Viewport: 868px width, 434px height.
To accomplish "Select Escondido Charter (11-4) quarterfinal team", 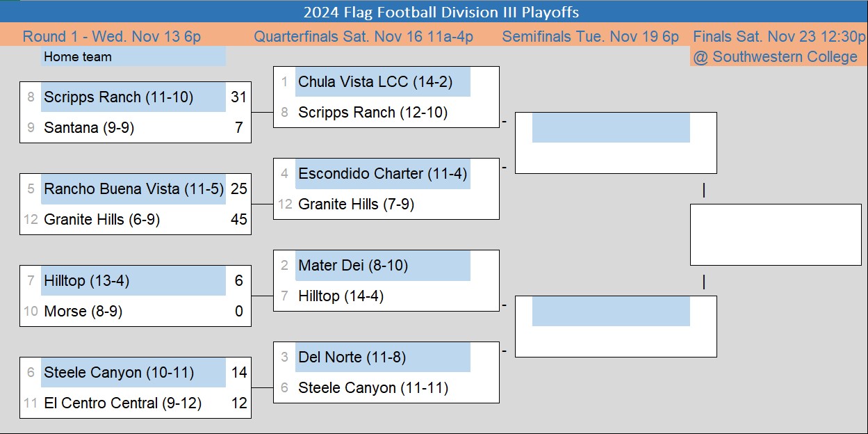I will point(382,174).
